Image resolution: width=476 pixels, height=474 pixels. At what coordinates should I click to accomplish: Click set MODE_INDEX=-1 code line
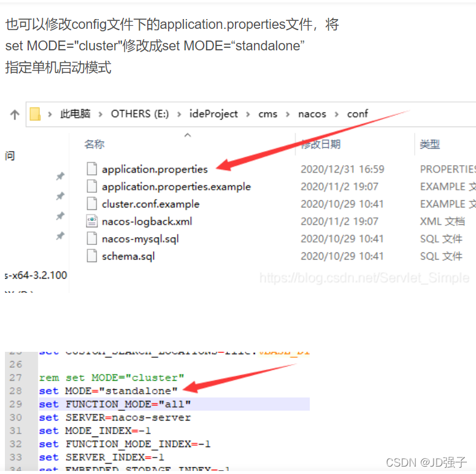pyautogui.click(x=94, y=431)
